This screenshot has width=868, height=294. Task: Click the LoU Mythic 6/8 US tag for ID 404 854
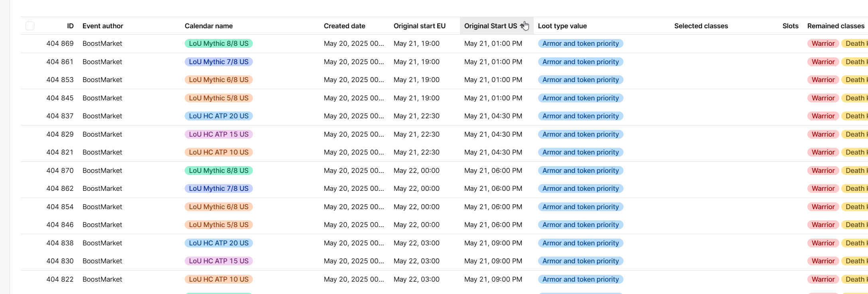pyautogui.click(x=219, y=207)
